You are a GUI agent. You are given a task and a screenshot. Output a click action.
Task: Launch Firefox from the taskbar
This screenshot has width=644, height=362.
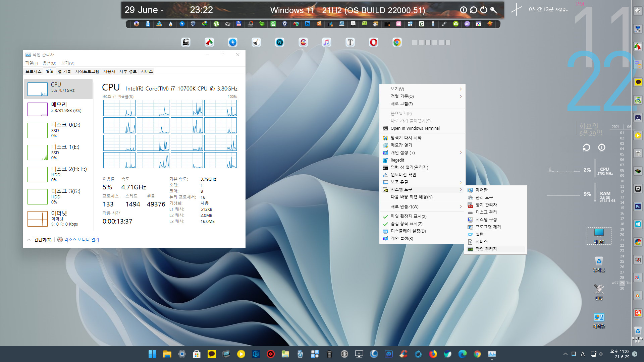[433, 354]
